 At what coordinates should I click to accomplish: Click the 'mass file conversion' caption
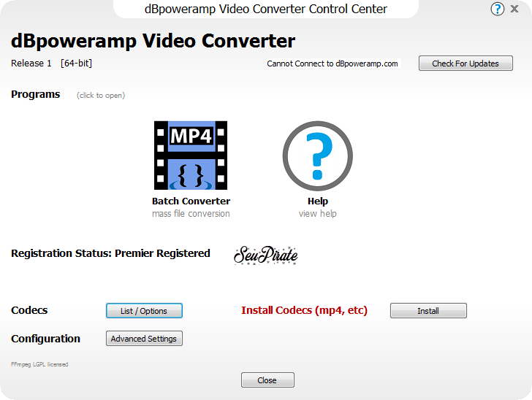[191, 214]
